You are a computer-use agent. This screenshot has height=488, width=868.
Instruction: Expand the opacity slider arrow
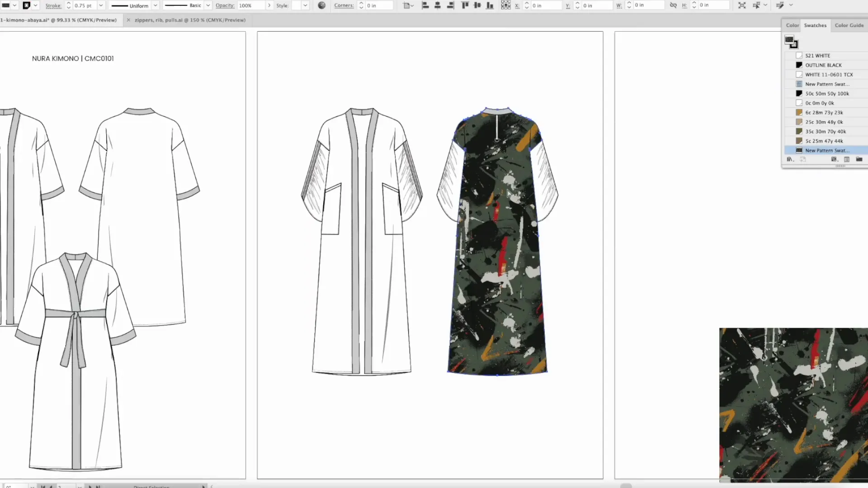269,5
